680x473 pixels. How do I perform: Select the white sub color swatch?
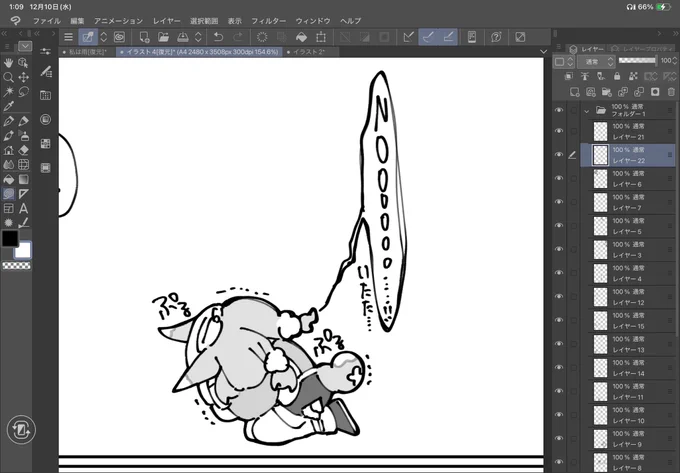pos(23,250)
